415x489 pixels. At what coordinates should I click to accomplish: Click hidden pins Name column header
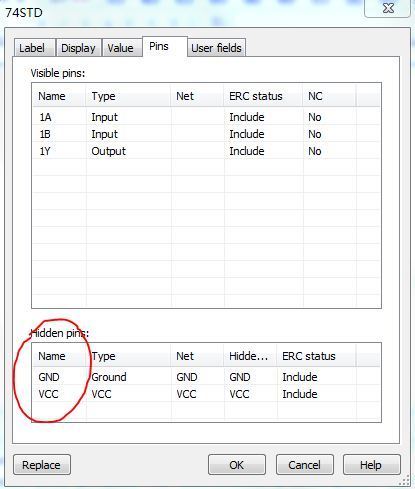[x=59, y=356]
